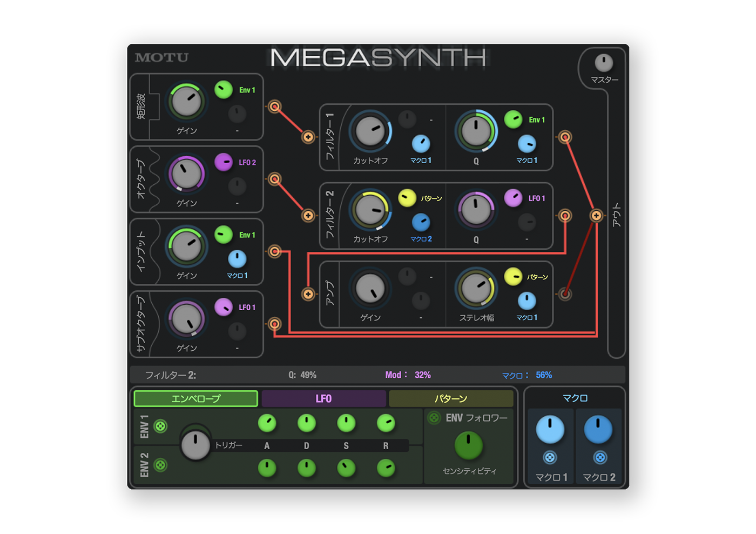Click the トリガー selector knob
This screenshot has width=756, height=534.
195,445
